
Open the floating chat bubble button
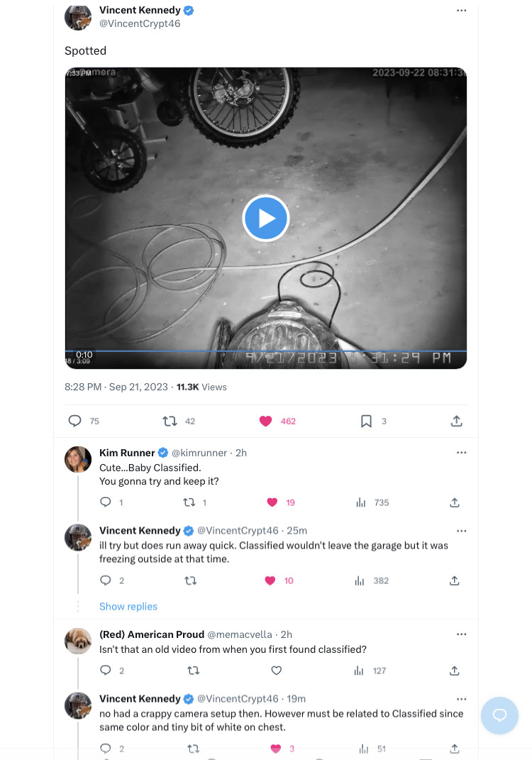pos(499,715)
